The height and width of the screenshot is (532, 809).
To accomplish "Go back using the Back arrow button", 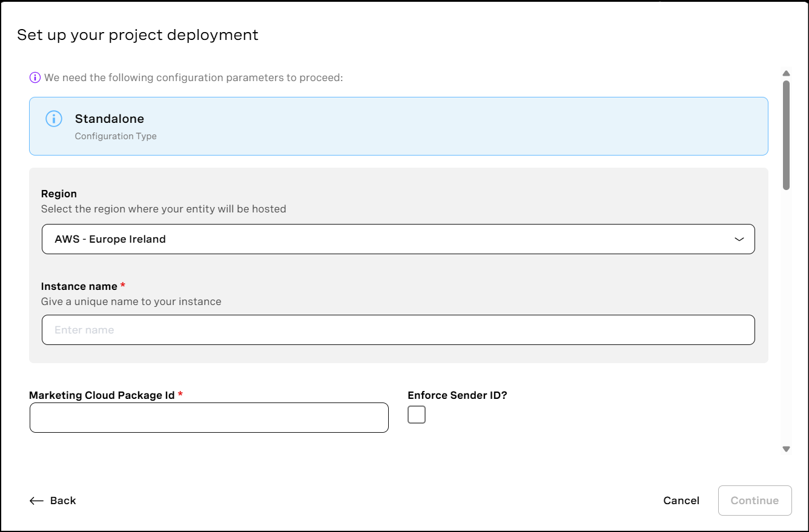I will tap(53, 501).
